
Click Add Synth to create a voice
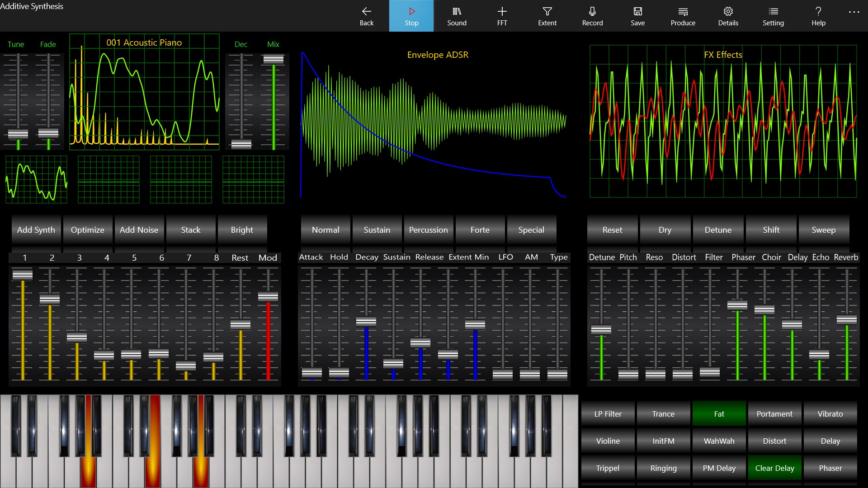[36, 230]
